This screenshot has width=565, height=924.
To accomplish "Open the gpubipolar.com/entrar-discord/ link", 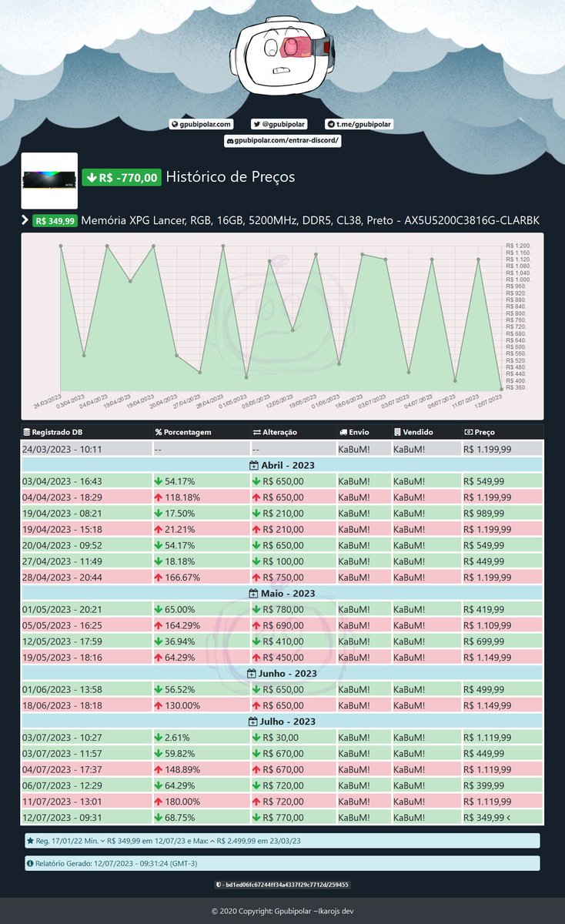I will (282, 142).
